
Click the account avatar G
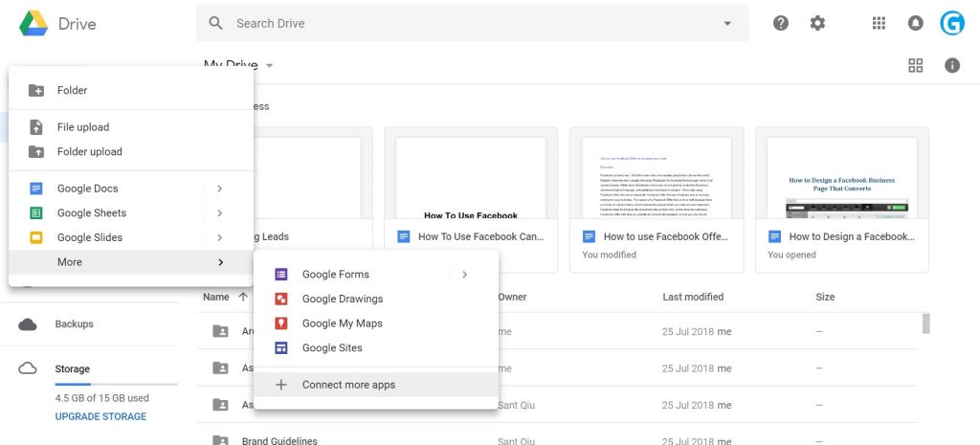click(952, 23)
